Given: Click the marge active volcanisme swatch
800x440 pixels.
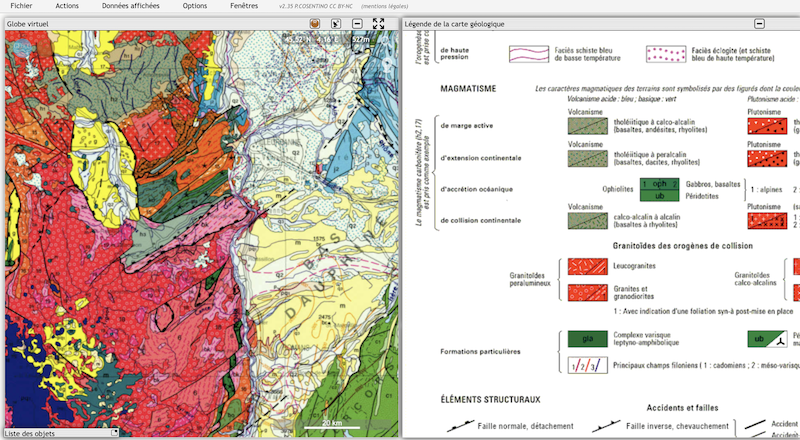Looking at the screenshot, I should [588, 126].
